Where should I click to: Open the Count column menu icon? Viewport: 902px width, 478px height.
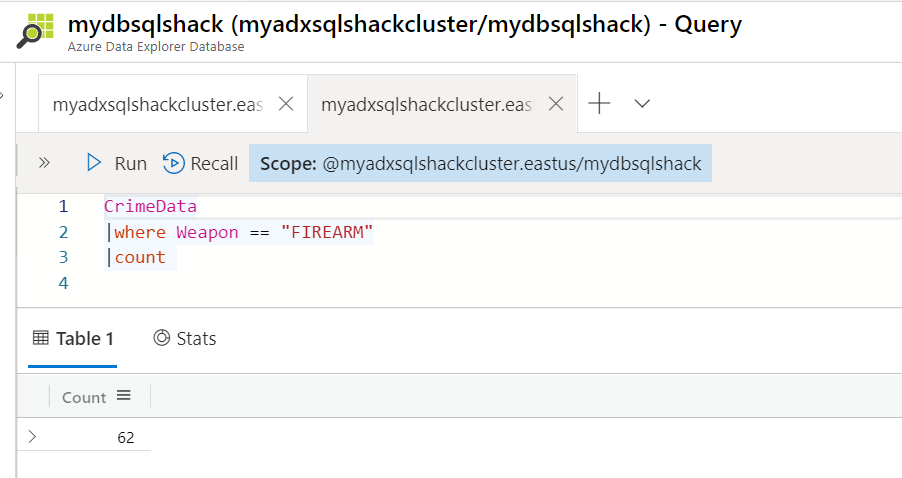coord(124,396)
